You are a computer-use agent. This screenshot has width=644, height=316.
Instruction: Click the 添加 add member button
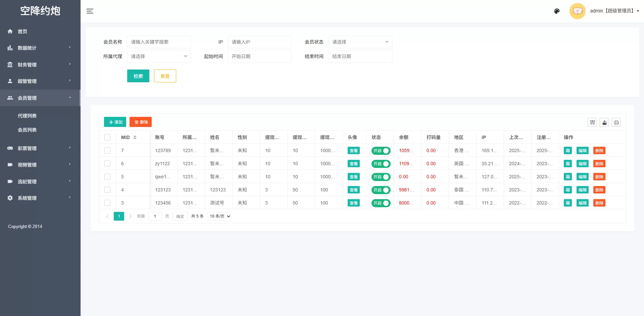[x=115, y=122]
